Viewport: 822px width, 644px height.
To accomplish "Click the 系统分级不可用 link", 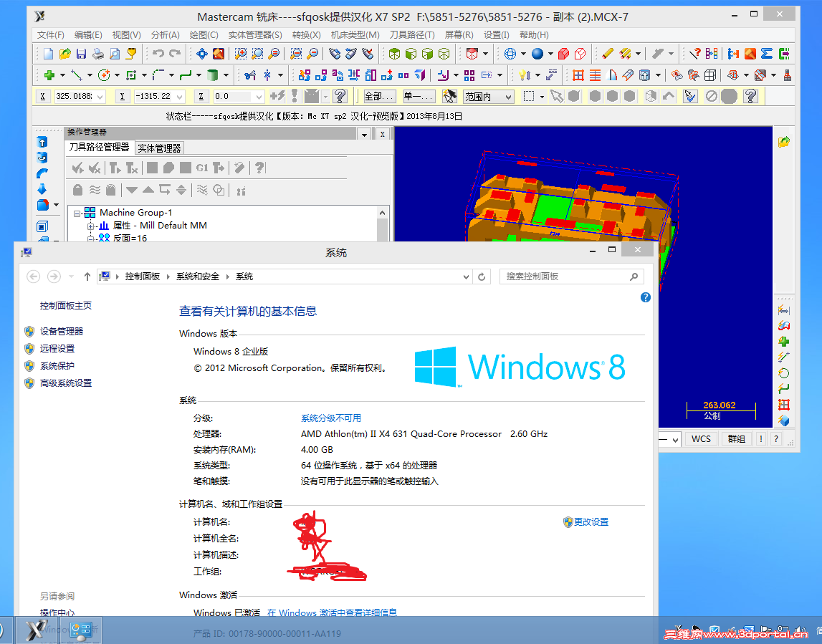I will pyautogui.click(x=331, y=418).
